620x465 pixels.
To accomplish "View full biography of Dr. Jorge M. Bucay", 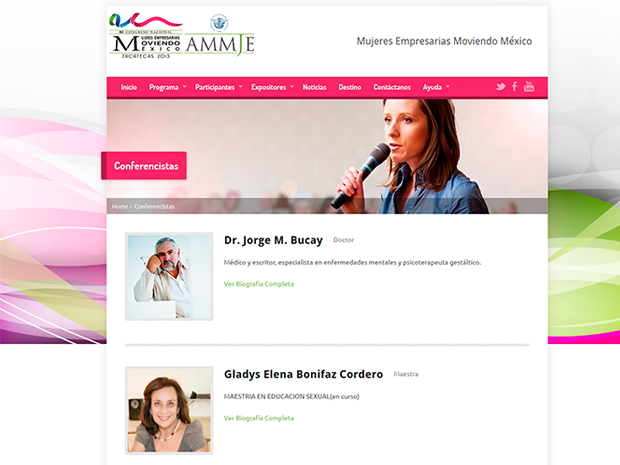I will [x=259, y=284].
